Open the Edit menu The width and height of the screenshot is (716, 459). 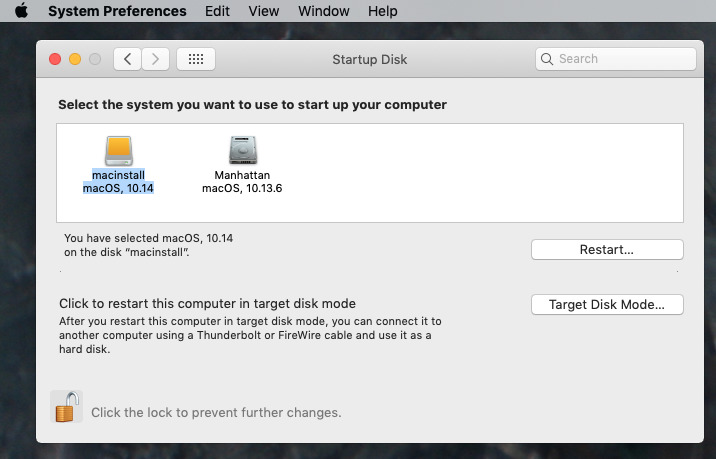pos(217,11)
